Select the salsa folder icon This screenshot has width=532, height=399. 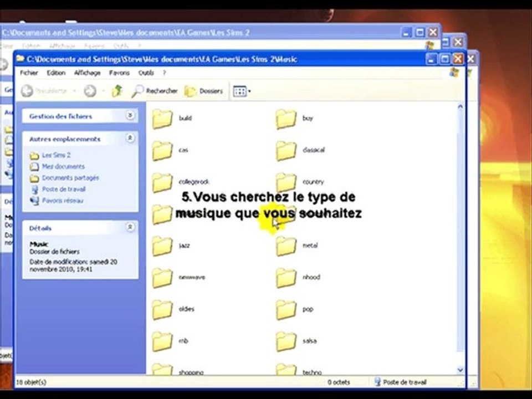click(286, 342)
